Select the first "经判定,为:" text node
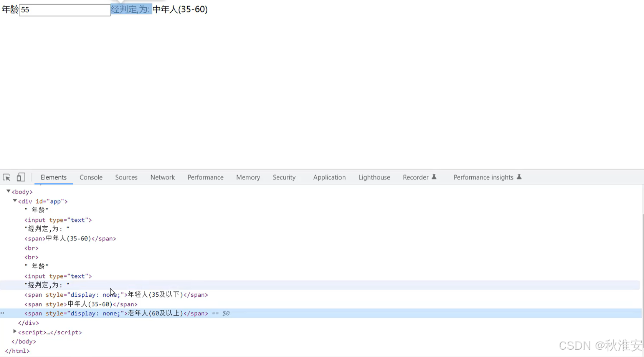The height and width of the screenshot is (357, 644). (47, 229)
